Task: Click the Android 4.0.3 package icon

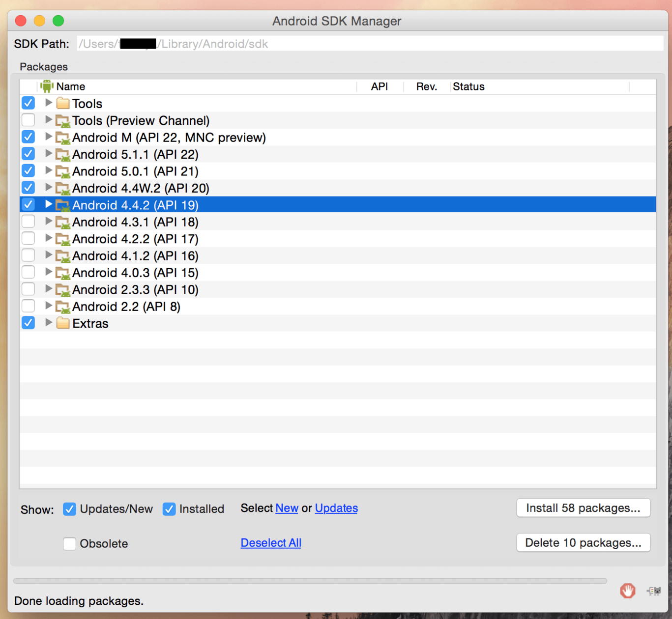Action: (62, 273)
